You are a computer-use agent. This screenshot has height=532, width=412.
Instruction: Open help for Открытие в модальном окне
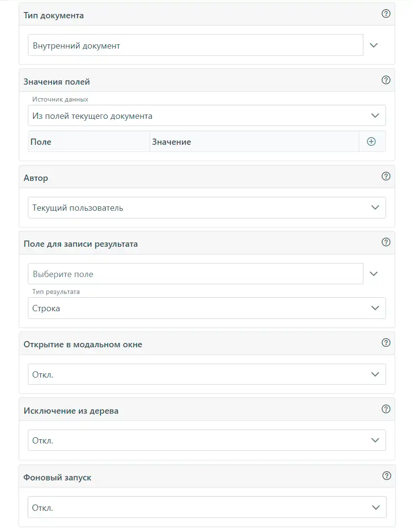pyautogui.click(x=386, y=342)
